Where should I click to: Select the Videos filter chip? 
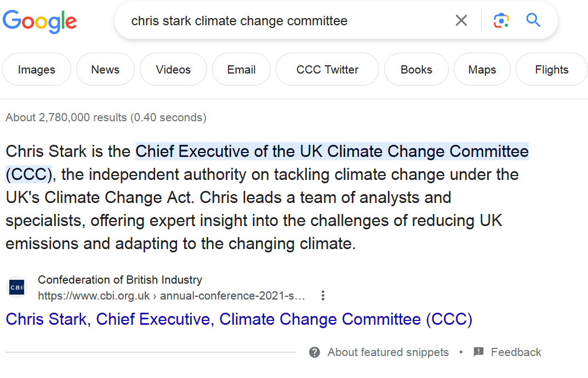(x=173, y=70)
